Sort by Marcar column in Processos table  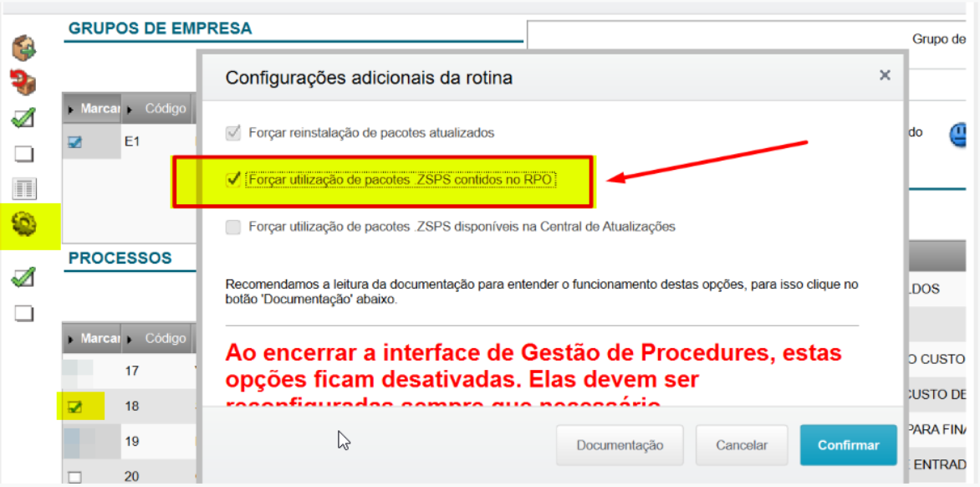[x=91, y=338]
